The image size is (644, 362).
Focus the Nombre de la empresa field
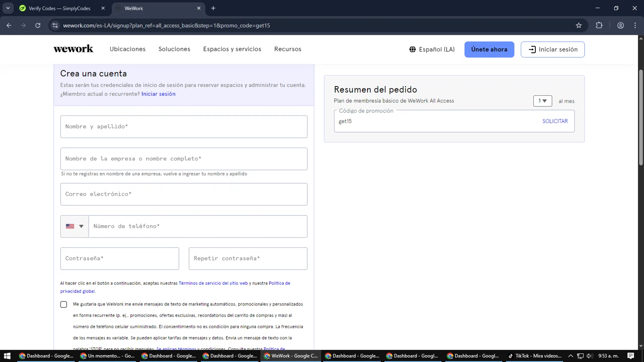(184, 159)
